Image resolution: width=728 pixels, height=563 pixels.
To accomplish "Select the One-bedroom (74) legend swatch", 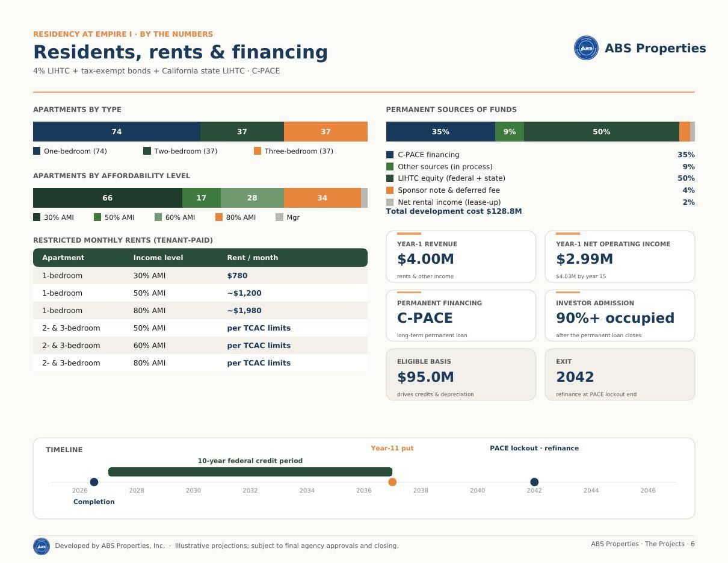I will [x=37, y=151].
